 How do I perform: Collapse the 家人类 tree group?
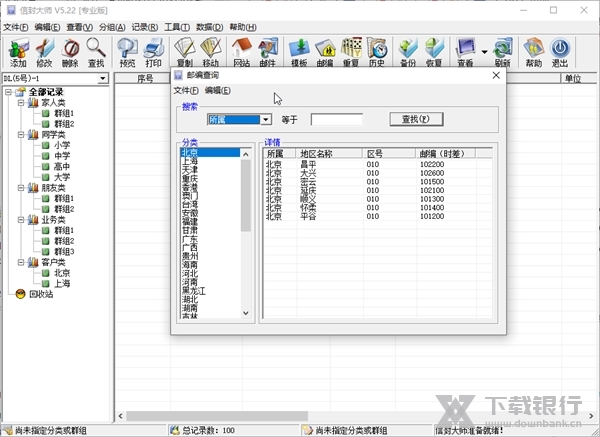point(21,103)
